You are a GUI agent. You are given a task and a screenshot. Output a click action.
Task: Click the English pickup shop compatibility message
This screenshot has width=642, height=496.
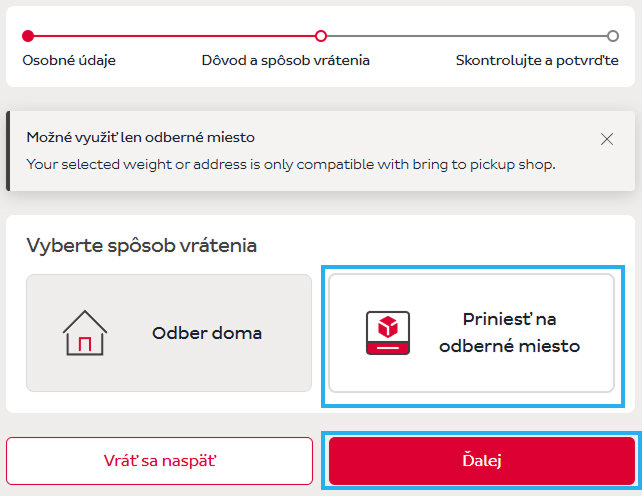tap(290, 163)
